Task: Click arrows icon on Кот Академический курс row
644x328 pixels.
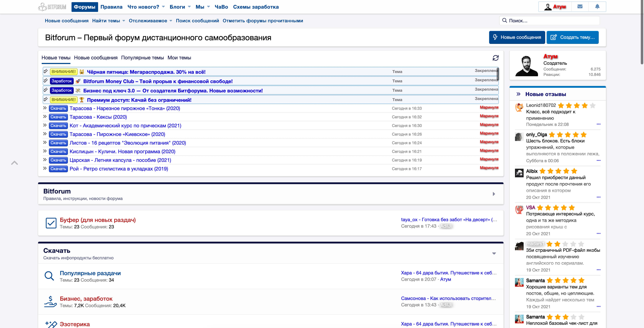Action: 45,125
